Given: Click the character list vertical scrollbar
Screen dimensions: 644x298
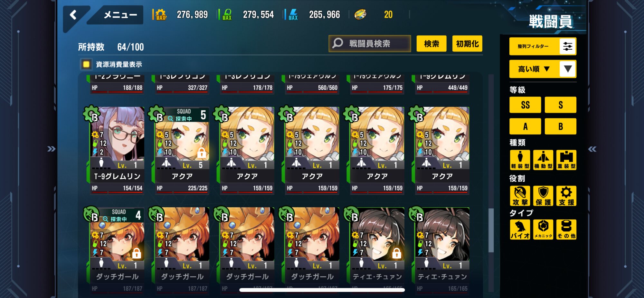Looking at the screenshot, I should pos(491,230).
